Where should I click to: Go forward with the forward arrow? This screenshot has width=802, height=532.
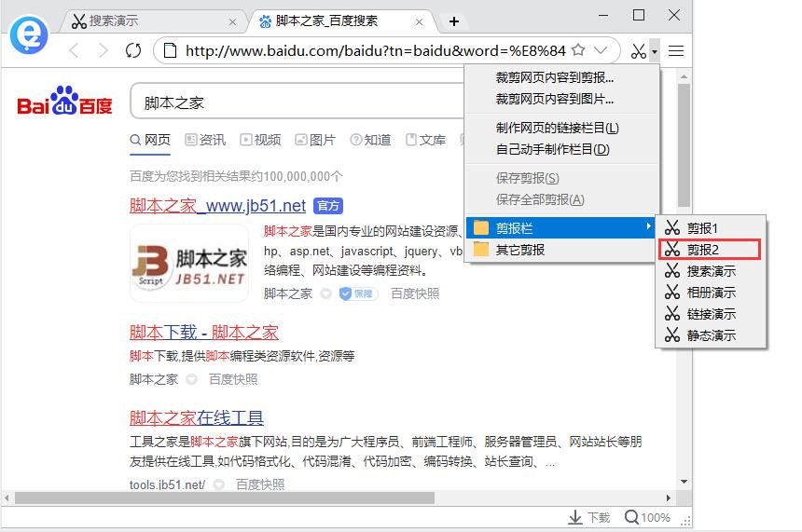click(x=104, y=50)
